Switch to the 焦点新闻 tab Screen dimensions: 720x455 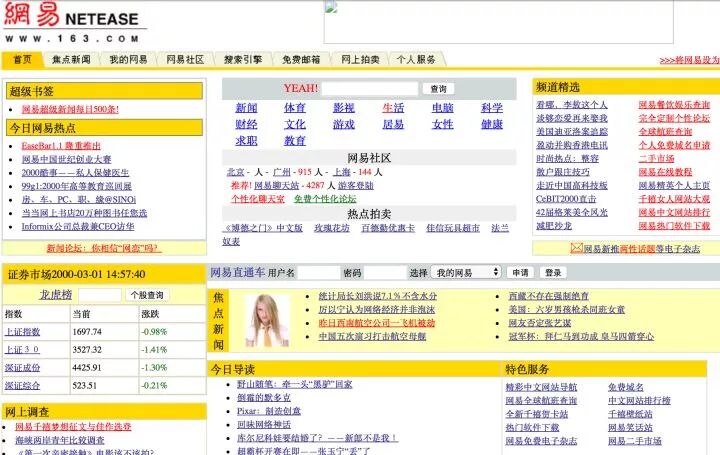click(x=71, y=60)
